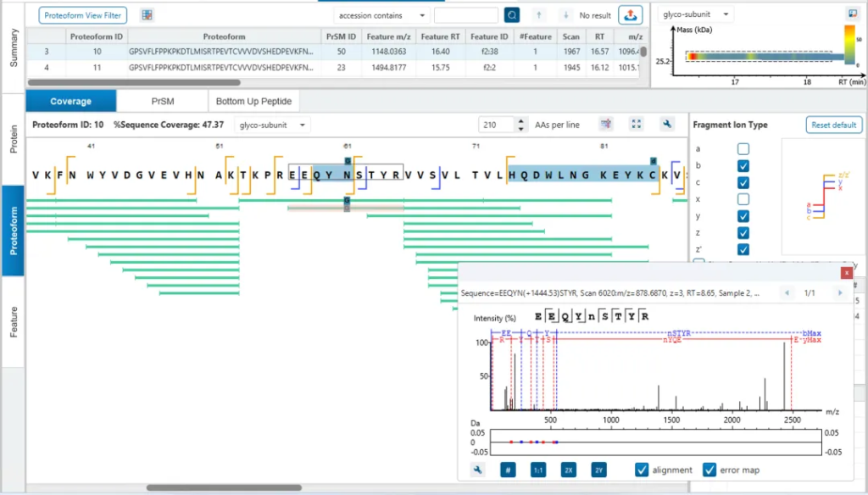Click the fullscreen expand icon in coverage toolbar
The image size is (868, 495).
(x=637, y=125)
